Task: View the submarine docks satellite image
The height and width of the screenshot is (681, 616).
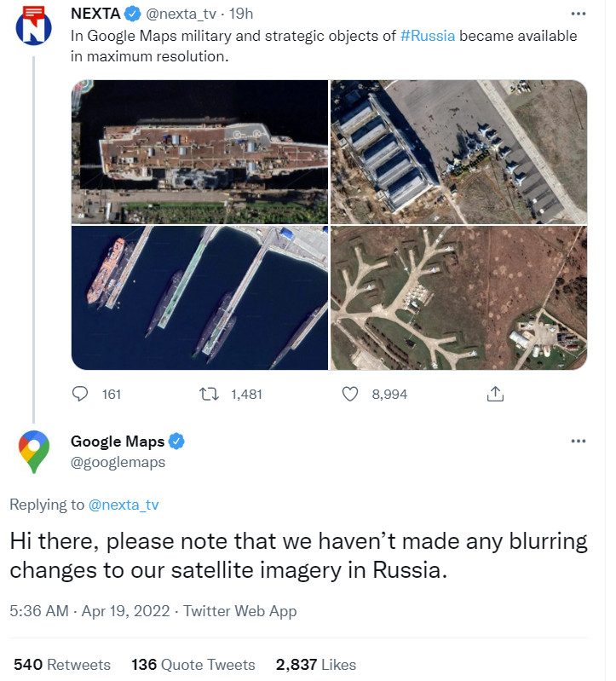Action: (199, 297)
